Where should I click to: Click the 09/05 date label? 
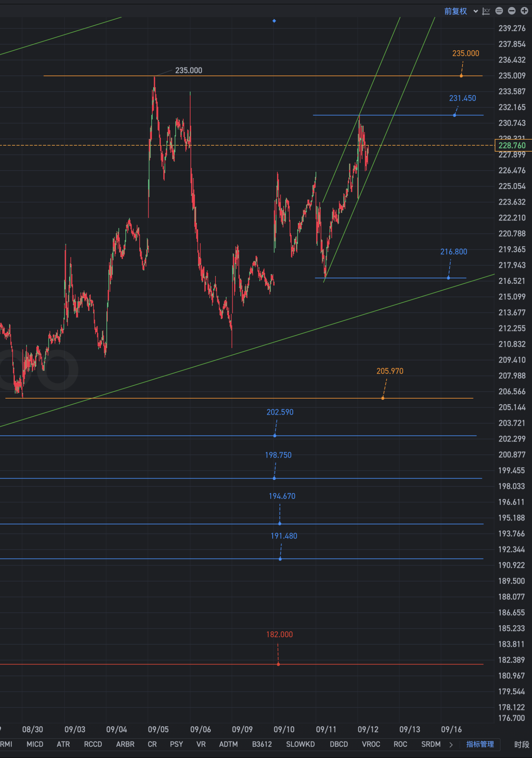[x=158, y=729]
